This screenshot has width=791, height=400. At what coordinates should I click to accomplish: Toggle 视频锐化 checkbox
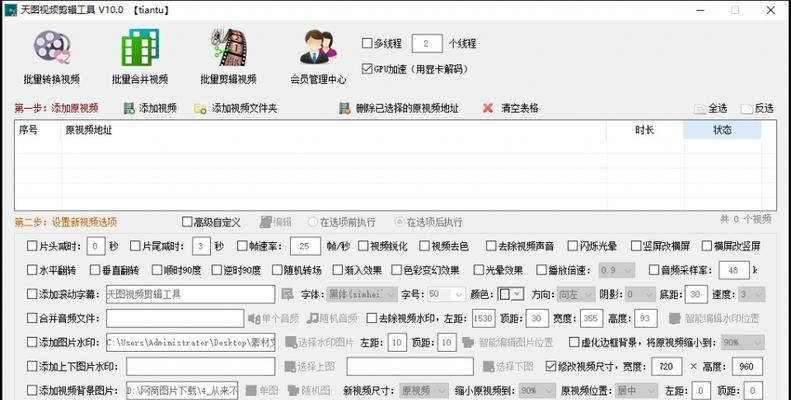363,246
